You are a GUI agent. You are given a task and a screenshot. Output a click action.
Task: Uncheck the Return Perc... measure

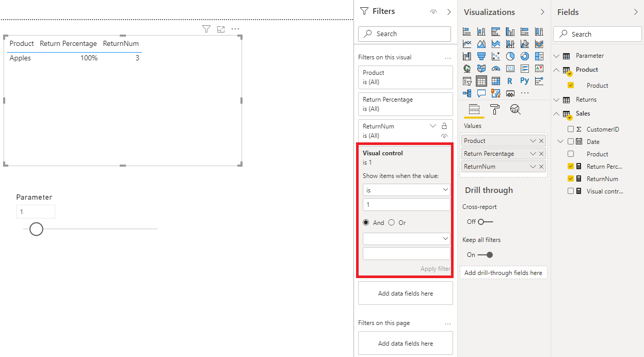click(570, 167)
